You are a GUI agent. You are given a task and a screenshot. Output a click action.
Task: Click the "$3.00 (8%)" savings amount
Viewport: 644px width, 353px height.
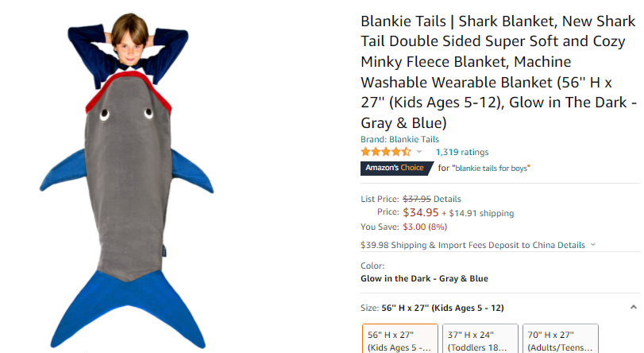click(425, 227)
